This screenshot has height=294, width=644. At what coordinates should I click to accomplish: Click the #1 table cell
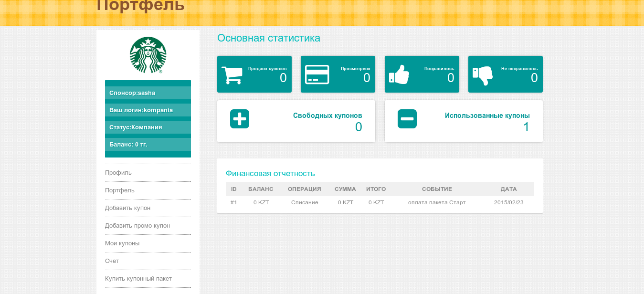coord(234,203)
